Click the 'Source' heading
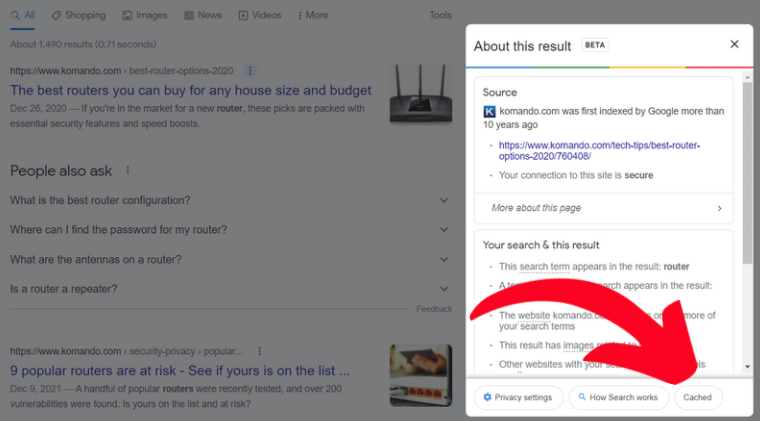Screen dimensions: 760x421 click(500, 93)
